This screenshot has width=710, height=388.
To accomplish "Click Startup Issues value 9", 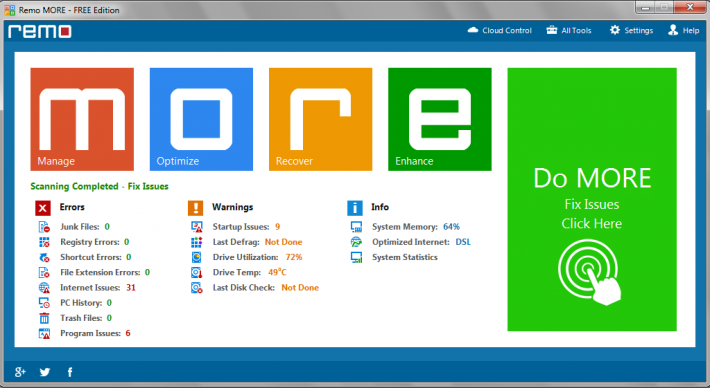I will click(278, 227).
